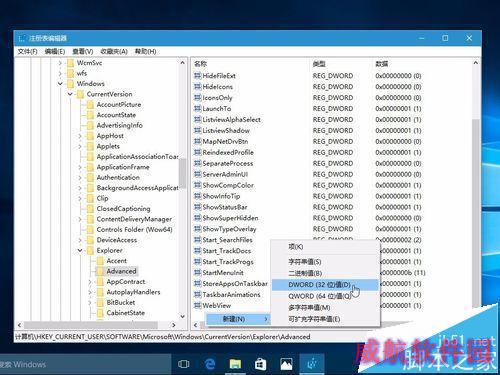Image resolution: width=500 pixels, height=375 pixels.
Task: Collapse the CurrentVersion tree node
Action: pyautogui.click(x=70, y=94)
